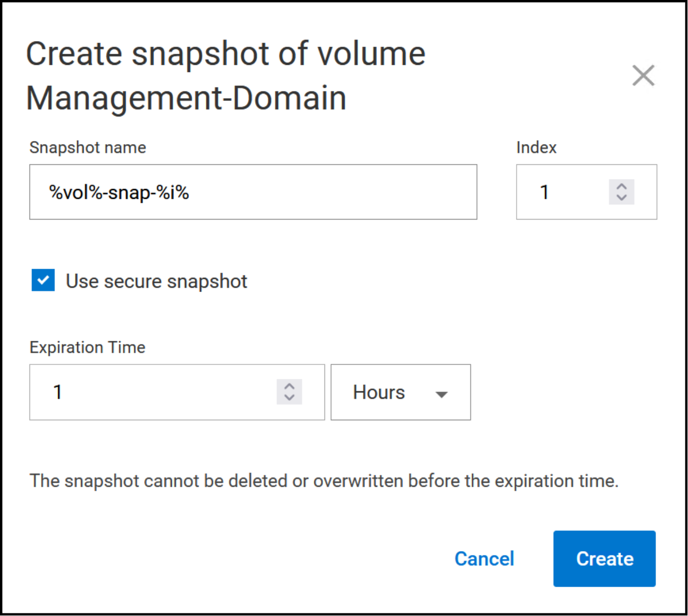
Task: Close the Create snapshot dialog
Action: pyautogui.click(x=643, y=76)
